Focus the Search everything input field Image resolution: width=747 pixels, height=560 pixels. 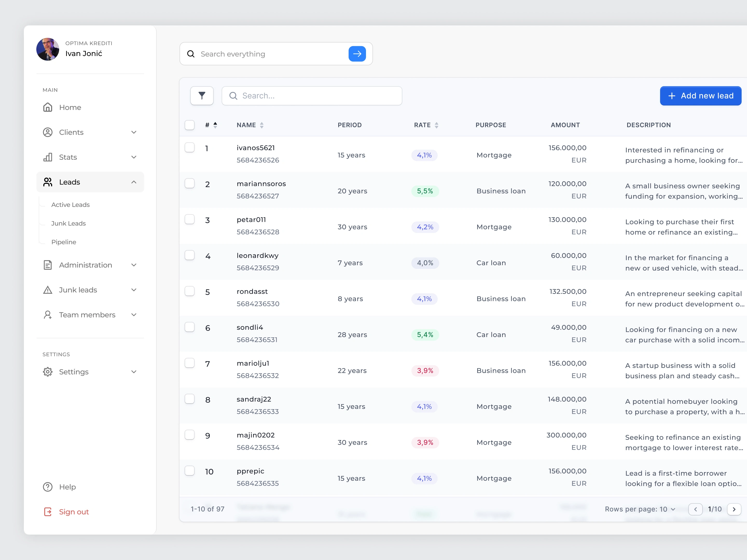(x=270, y=54)
